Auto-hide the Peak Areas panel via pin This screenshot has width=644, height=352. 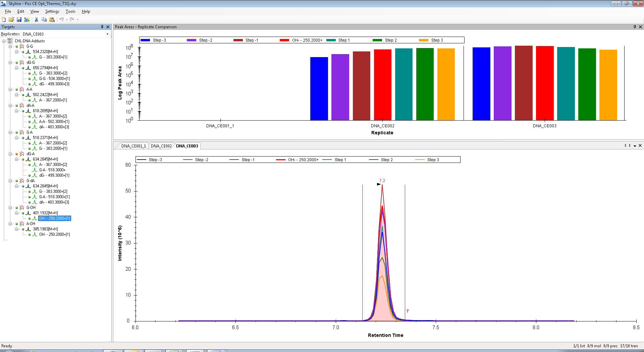pyautogui.click(x=635, y=27)
